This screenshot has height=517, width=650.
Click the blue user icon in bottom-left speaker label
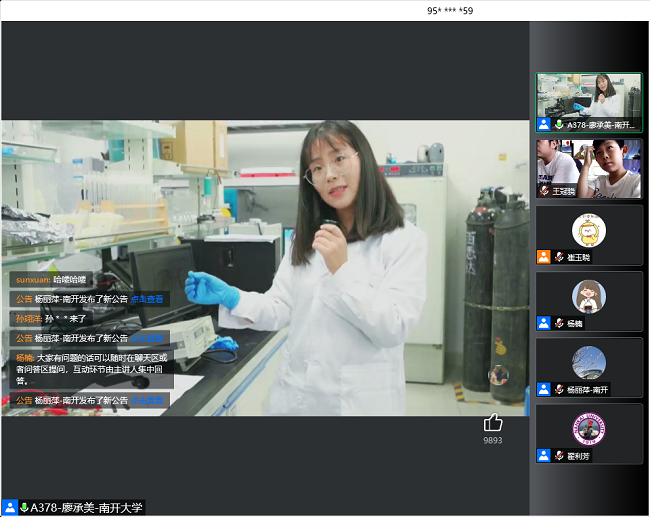coord(9,508)
